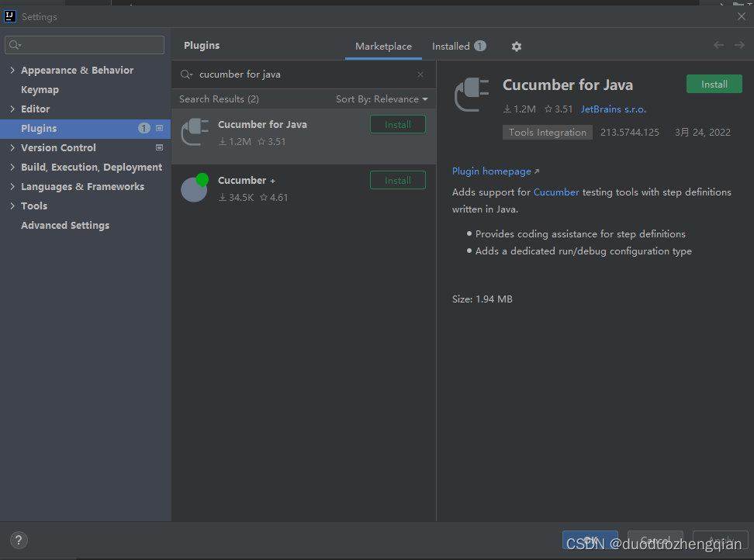
Task: Click the Installed tab count badge
Action: 480,46
